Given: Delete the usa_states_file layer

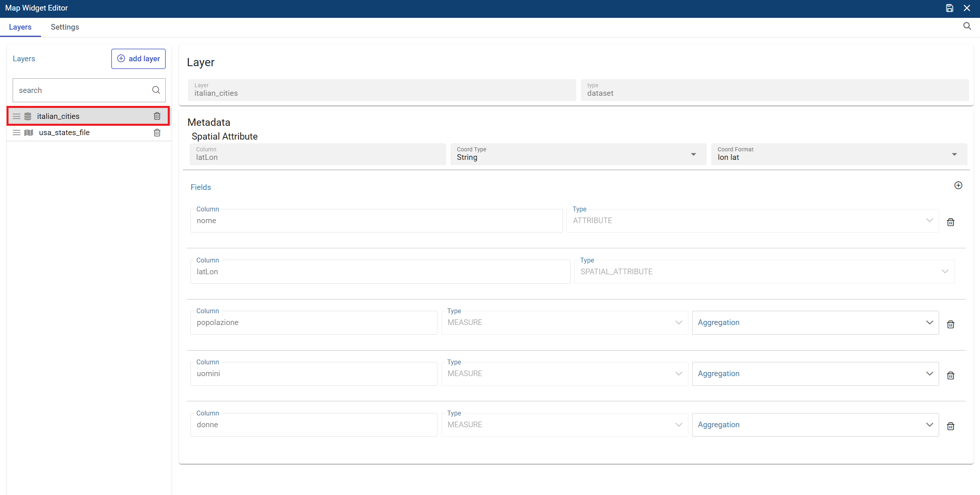Looking at the screenshot, I should pos(157,133).
